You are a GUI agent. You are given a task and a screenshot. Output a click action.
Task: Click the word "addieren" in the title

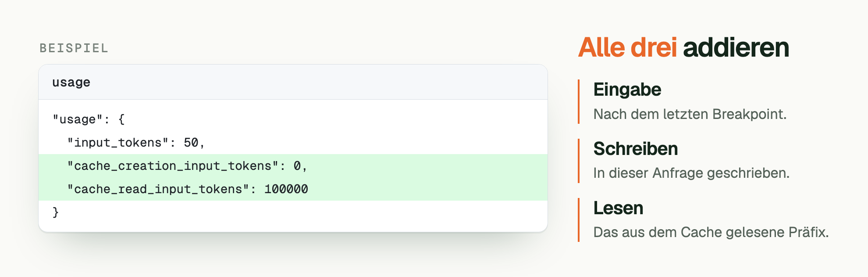tap(736, 47)
